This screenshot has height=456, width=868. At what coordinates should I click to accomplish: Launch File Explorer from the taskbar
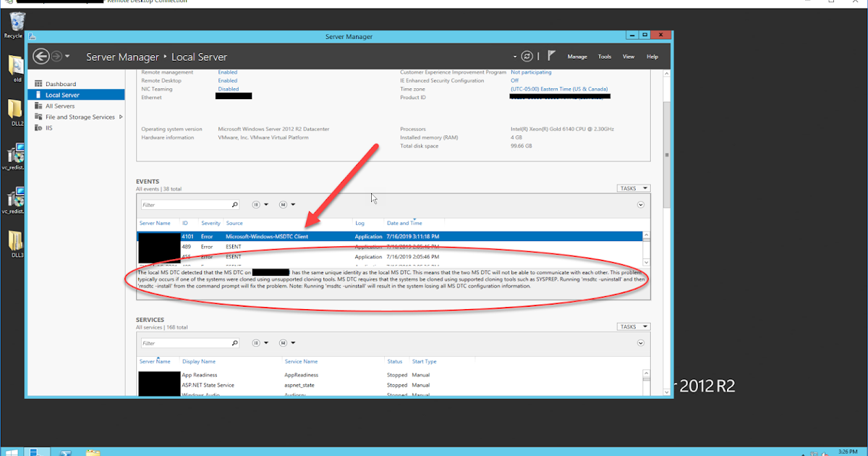click(92, 450)
